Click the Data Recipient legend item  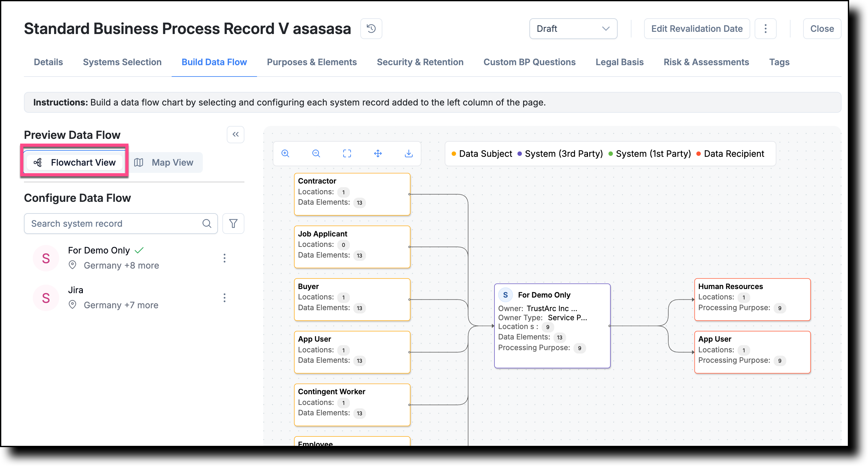pos(730,154)
